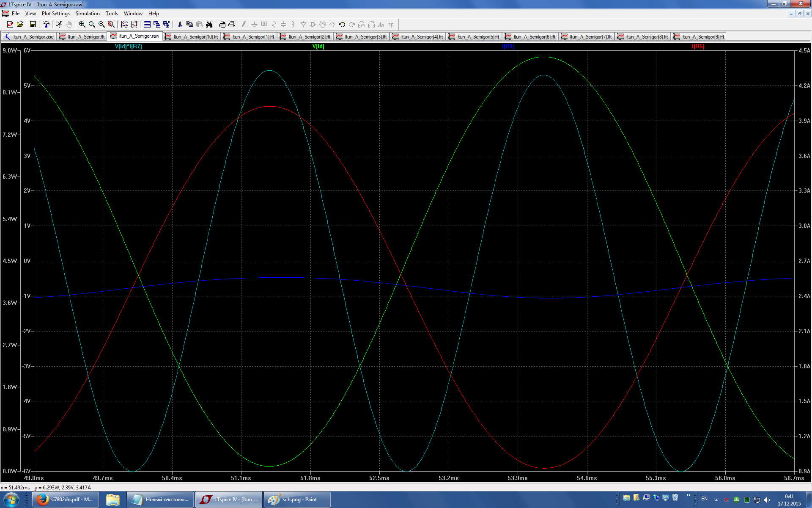Click the Tile Windows icon

point(147,25)
